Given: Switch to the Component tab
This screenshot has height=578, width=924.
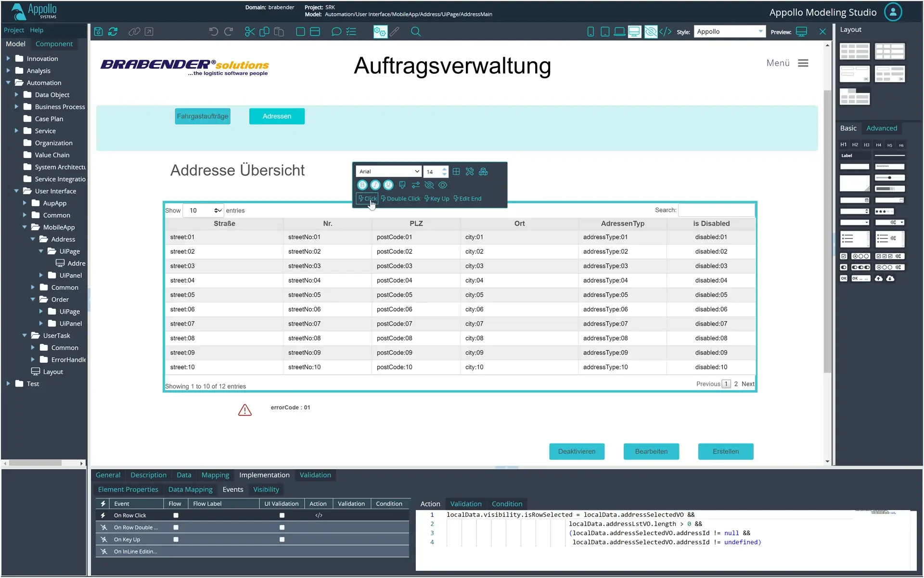Looking at the screenshot, I should [x=54, y=44].
